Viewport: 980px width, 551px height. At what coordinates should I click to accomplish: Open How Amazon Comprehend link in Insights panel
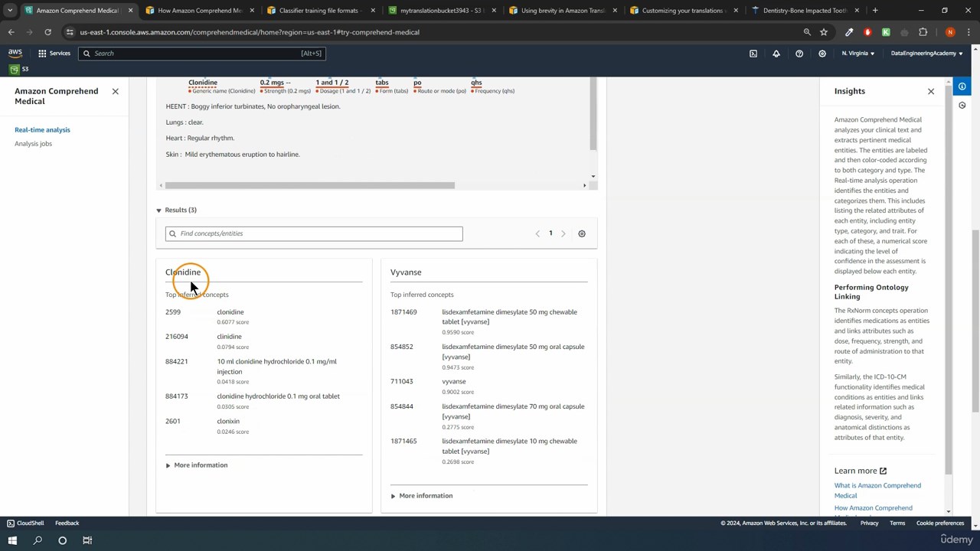click(x=874, y=508)
